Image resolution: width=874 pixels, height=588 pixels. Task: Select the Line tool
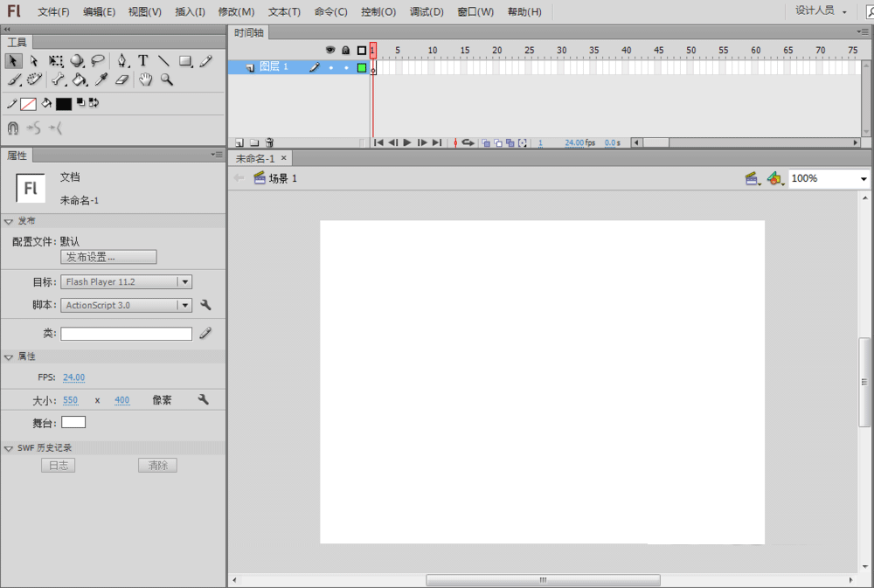pos(164,61)
